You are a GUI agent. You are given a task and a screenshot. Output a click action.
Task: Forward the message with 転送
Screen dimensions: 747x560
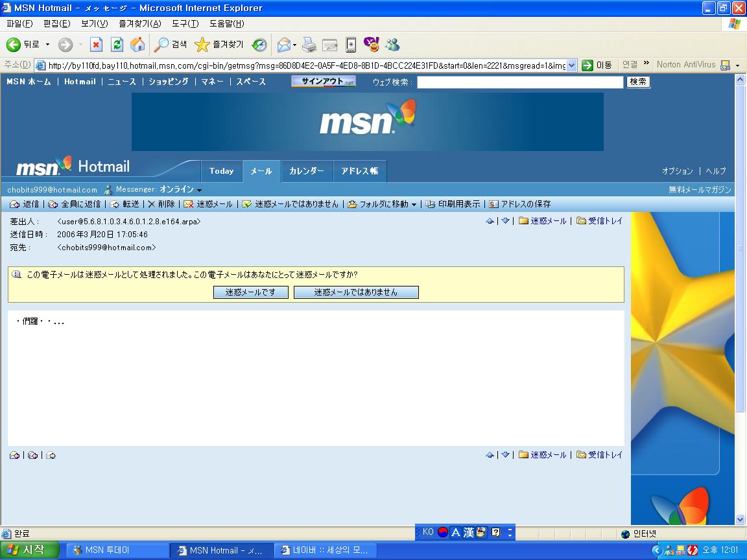point(124,204)
